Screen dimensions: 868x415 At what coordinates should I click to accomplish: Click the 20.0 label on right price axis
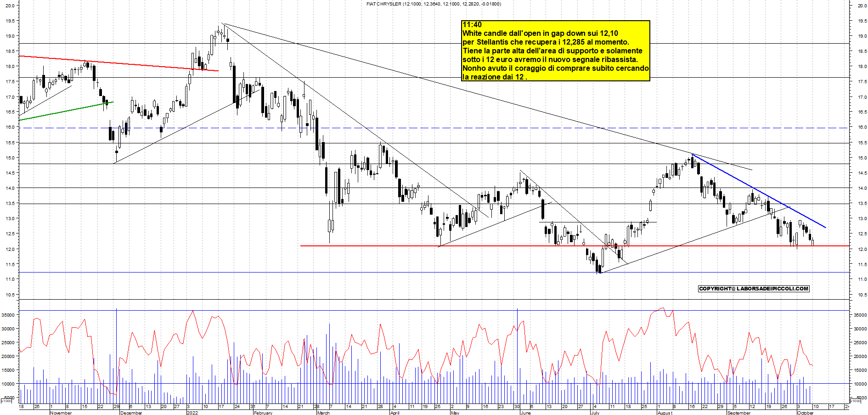862,6
